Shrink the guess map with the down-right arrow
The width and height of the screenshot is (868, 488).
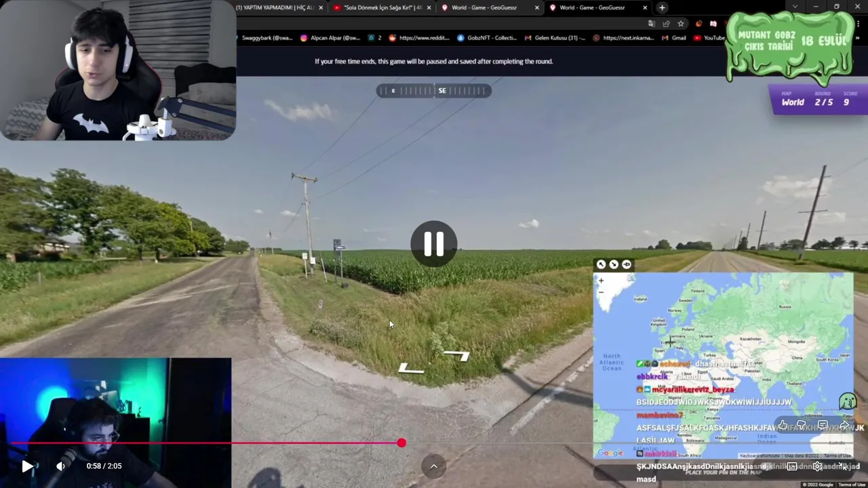click(x=614, y=264)
